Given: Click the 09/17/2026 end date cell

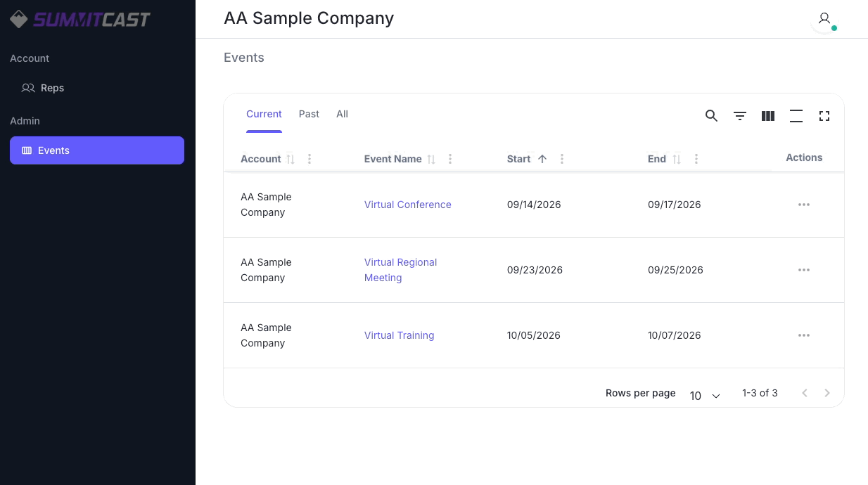Looking at the screenshot, I should click(675, 205).
